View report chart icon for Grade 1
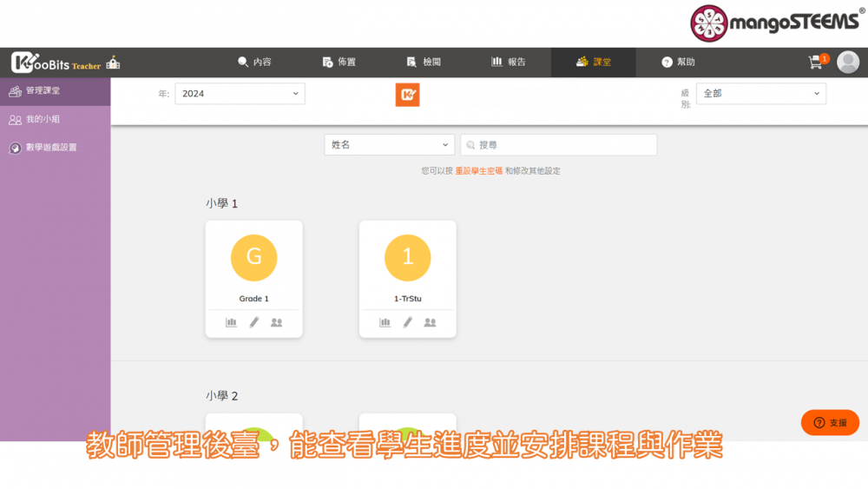The height and width of the screenshot is (489, 868). pyautogui.click(x=232, y=322)
